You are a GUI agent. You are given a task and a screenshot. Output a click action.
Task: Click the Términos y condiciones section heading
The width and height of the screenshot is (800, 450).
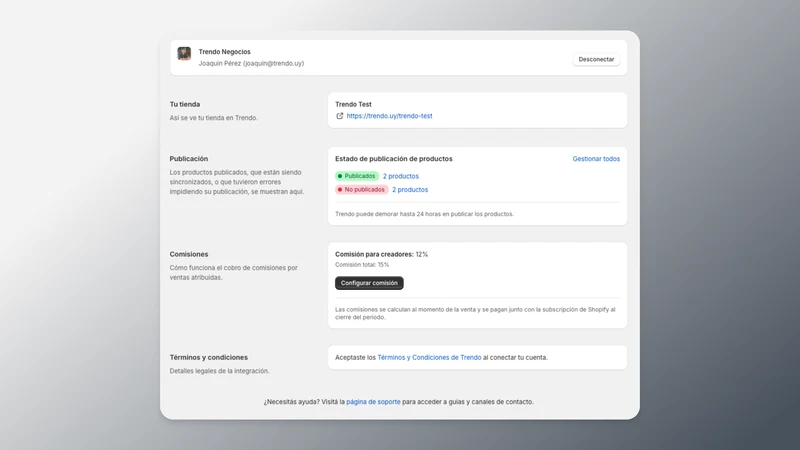(x=209, y=357)
